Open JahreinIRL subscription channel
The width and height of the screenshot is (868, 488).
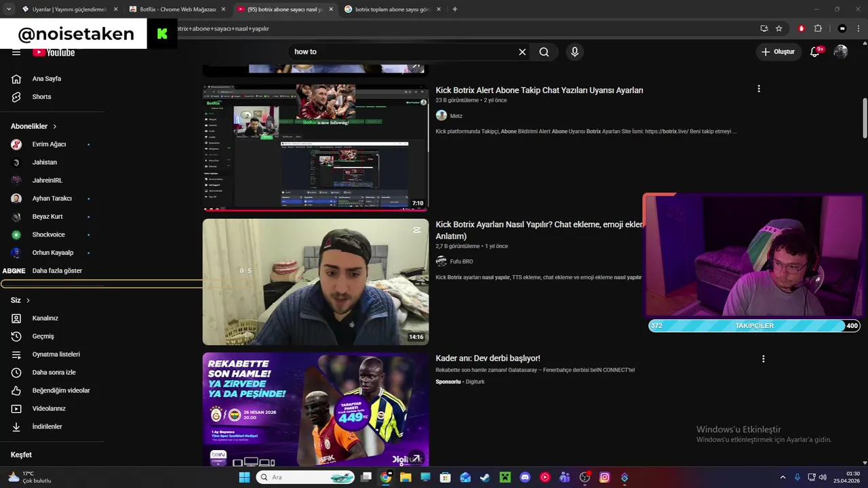47,180
